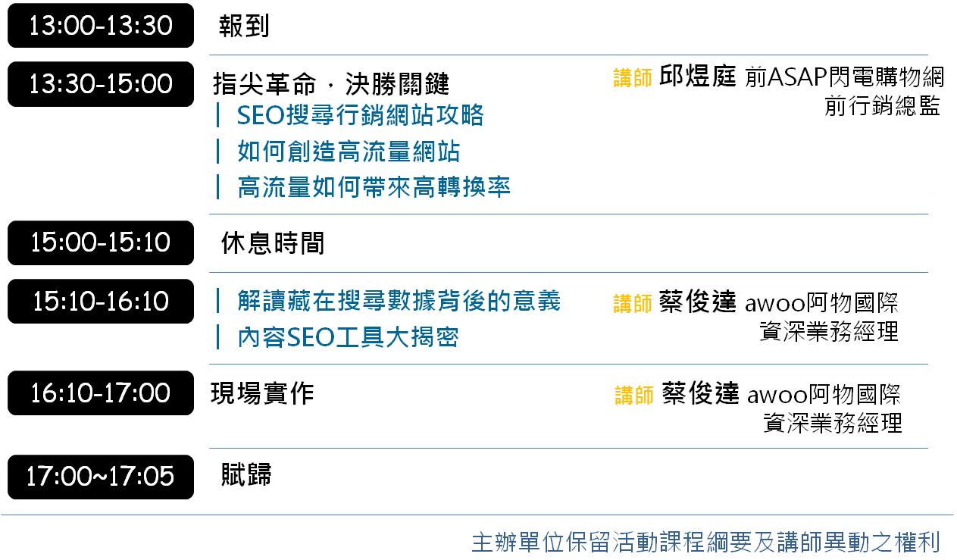The height and width of the screenshot is (560, 957).
Task: Click the 休息時間 break label
Action: tap(272, 243)
